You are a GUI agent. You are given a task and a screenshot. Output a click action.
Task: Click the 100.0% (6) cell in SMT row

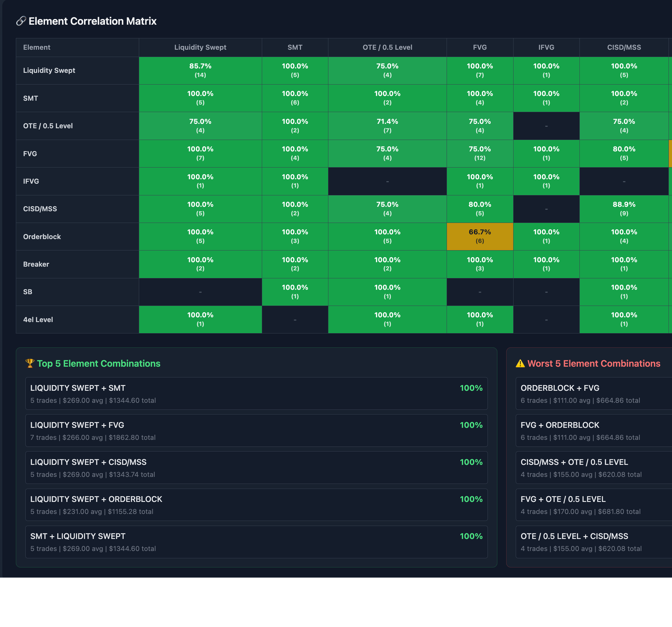tap(295, 98)
